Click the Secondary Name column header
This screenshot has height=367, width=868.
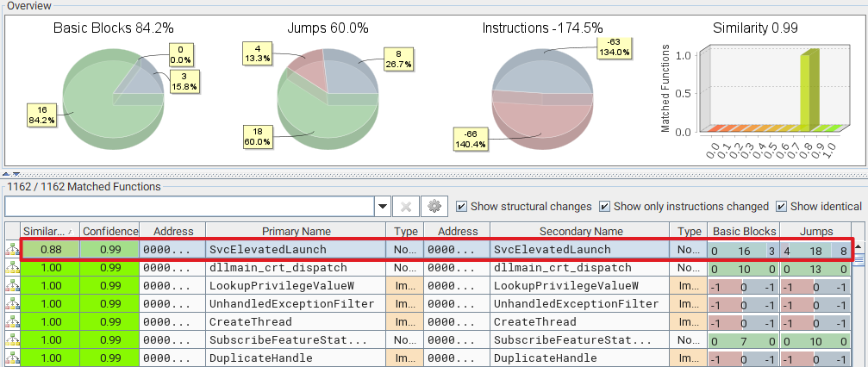[580, 231]
